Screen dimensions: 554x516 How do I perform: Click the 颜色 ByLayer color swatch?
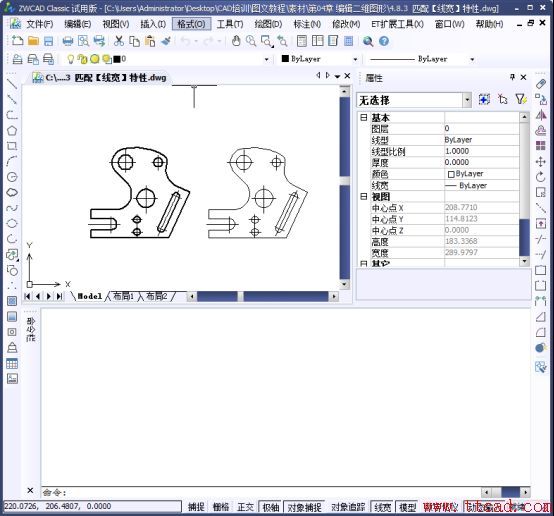point(451,174)
